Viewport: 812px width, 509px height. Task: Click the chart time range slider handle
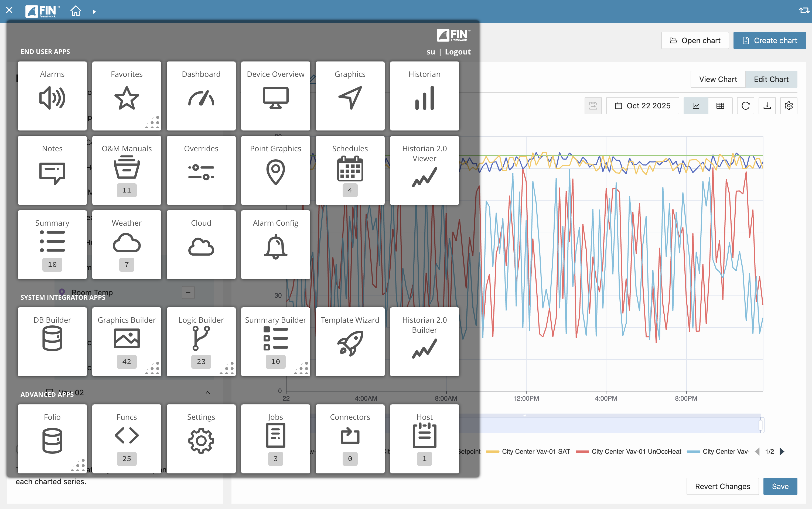(x=760, y=425)
